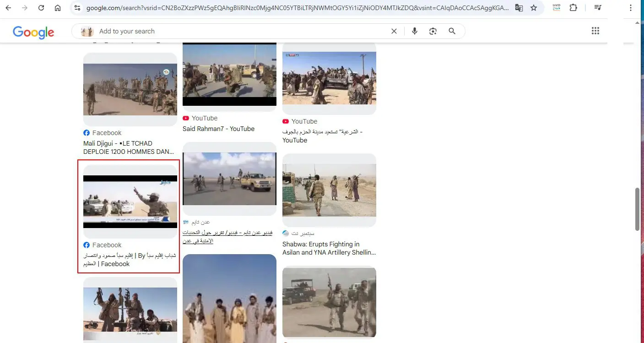This screenshot has height=343, width=644.
Task: Reload the page with the refresh icon
Action: (41, 8)
